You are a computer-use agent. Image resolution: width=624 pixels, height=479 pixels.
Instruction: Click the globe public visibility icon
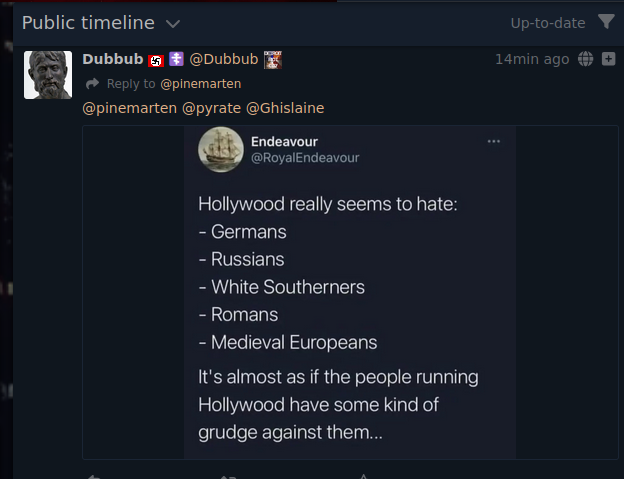pos(586,59)
